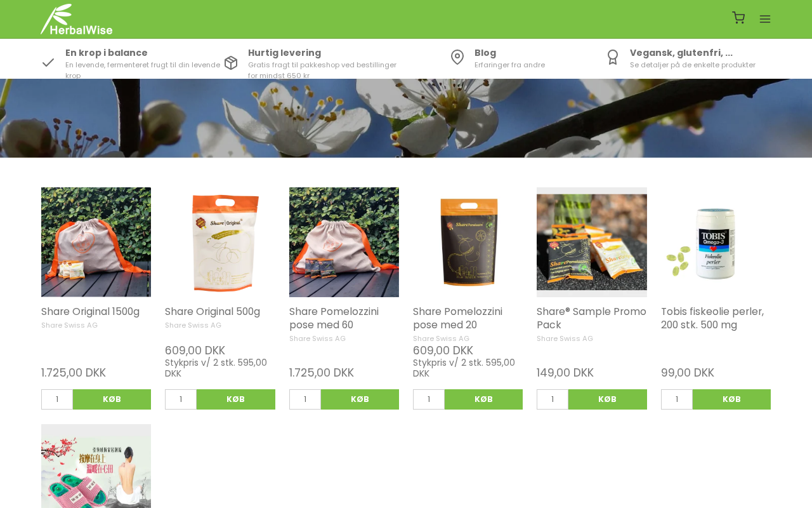Buy Tobis fiskeolie perler with KØB

(x=731, y=399)
